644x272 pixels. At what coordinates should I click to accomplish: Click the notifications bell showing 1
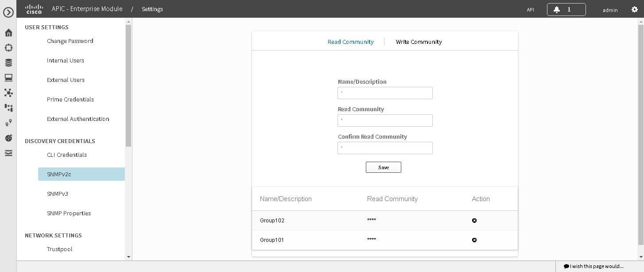click(x=566, y=9)
